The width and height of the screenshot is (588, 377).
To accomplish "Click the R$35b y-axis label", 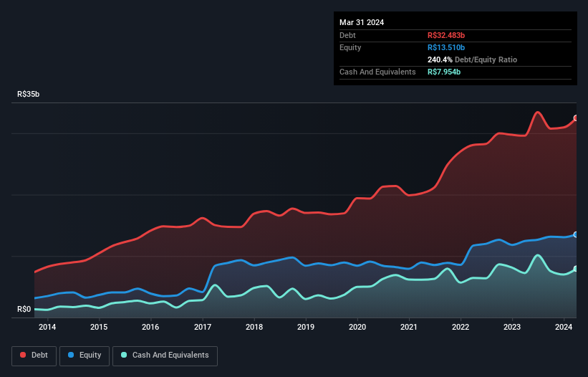I will pos(28,94).
